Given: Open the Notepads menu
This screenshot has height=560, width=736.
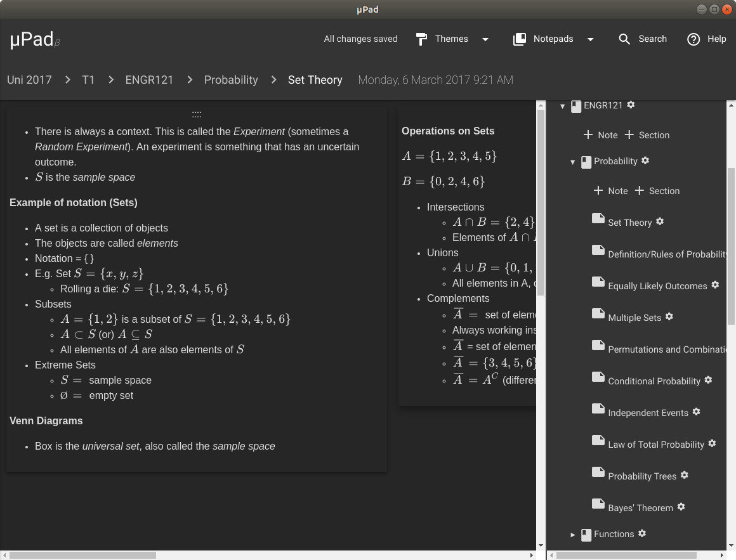Looking at the screenshot, I should point(554,39).
